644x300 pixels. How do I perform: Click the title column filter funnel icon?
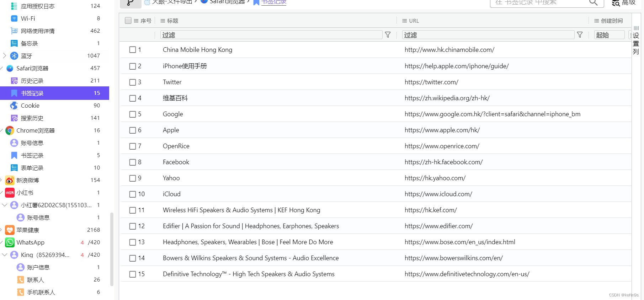click(x=388, y=35)
